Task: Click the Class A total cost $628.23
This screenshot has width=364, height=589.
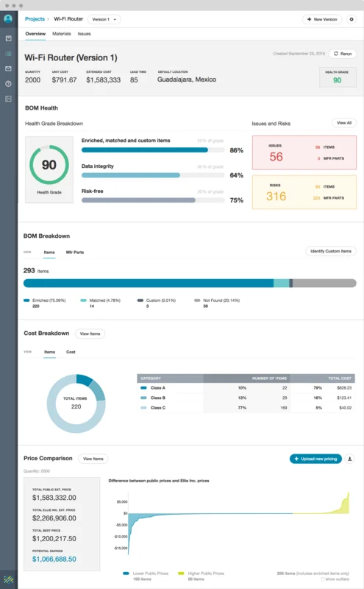Action: pyautogui.click(x=344, y=388)
